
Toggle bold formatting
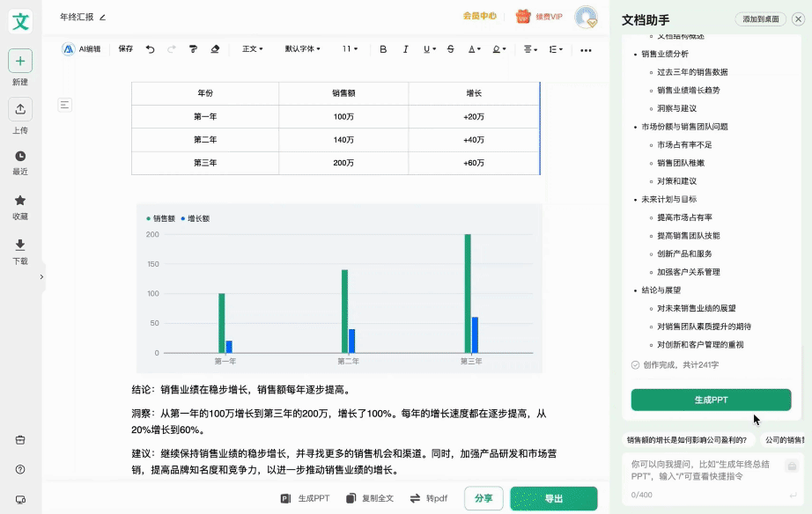382,50
